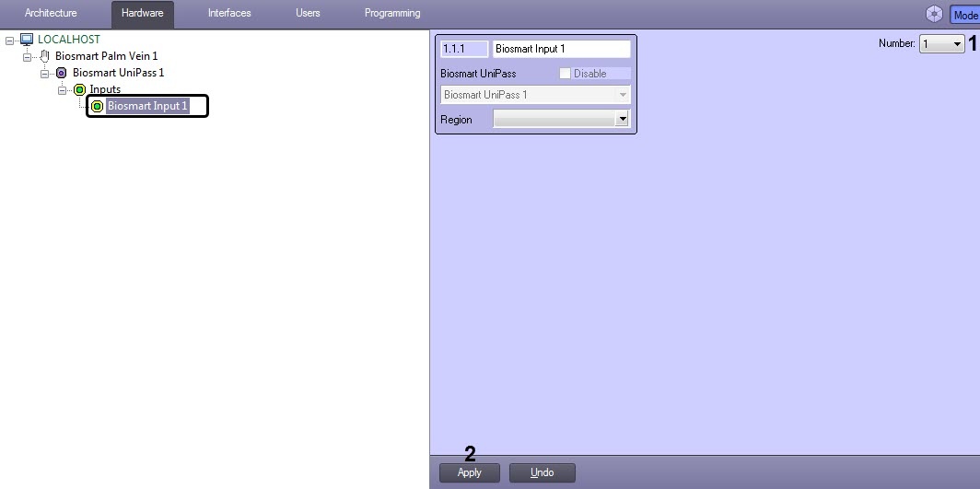Click the Inputs group icon

click(x=79, y=90)
